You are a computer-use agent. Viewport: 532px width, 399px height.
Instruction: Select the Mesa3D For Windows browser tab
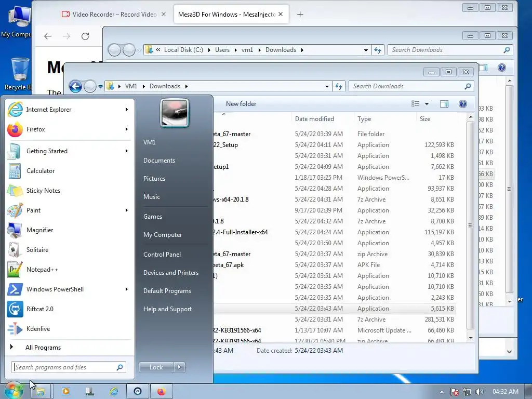[x=231, y=14]
